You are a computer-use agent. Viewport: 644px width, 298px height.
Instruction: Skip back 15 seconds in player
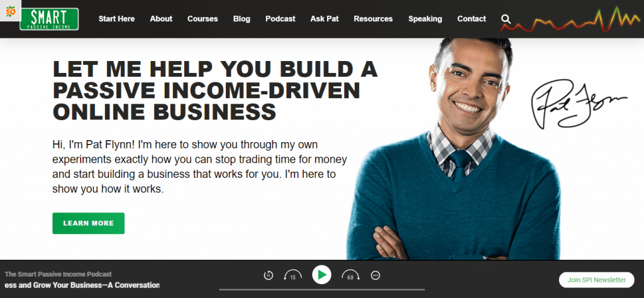click(x=292, y=276)
